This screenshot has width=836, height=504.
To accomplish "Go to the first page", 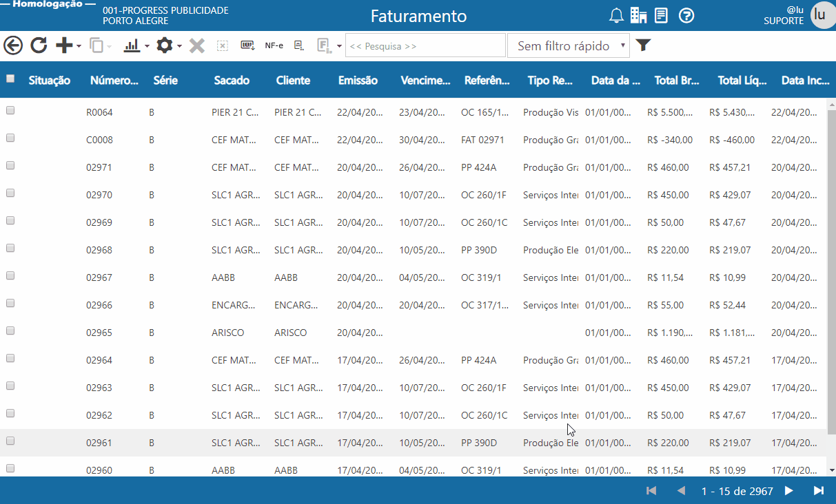I will pos(651,491).
